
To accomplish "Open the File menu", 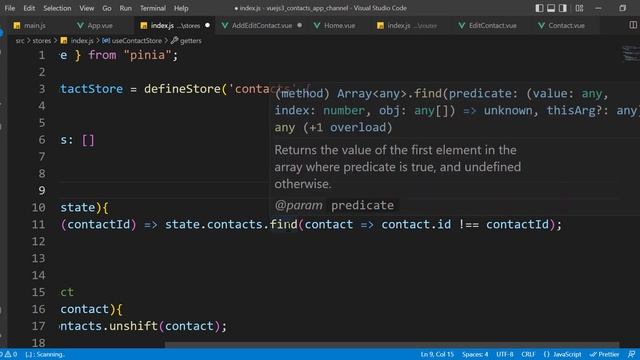I will point(9,8).
